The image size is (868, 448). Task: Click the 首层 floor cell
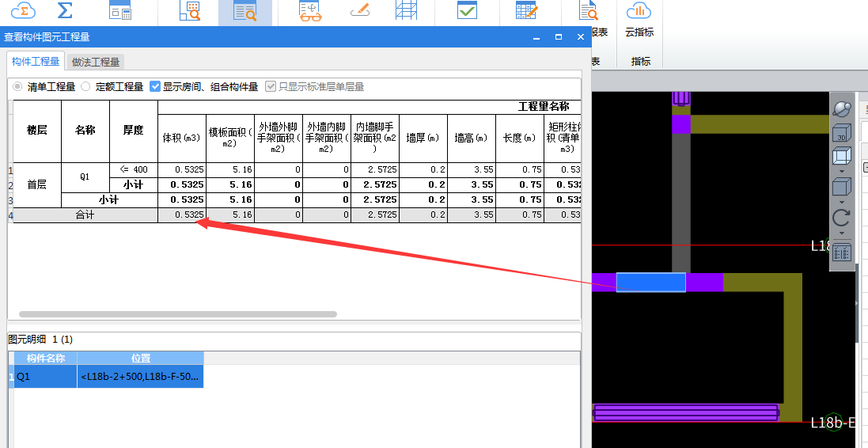click(x=37, y=185)
